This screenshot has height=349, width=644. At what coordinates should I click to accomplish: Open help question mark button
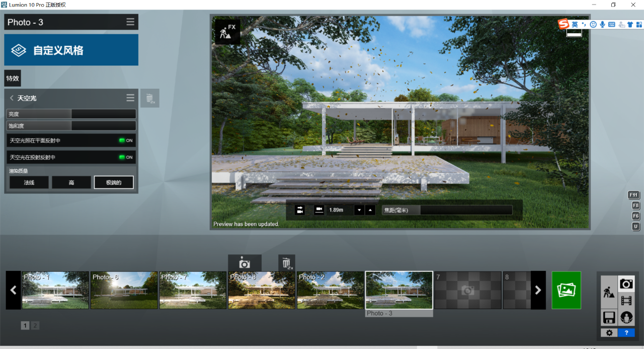click(x=626, y=333)
